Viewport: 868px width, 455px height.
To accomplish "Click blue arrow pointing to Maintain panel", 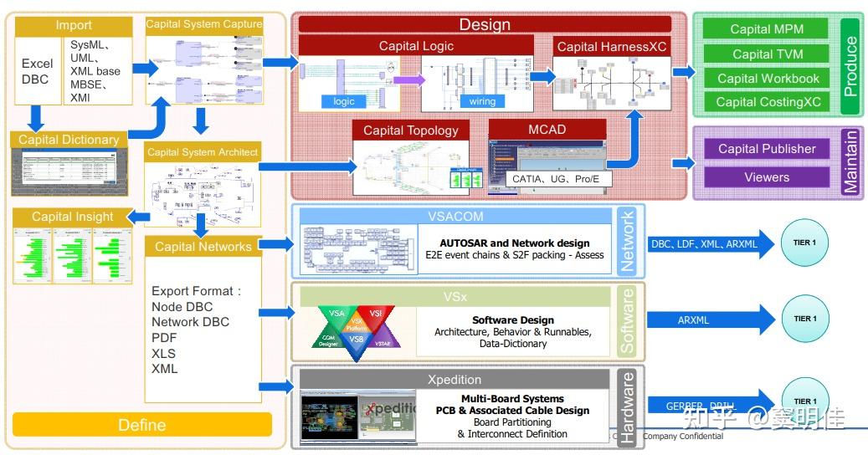I will tap(684, 162).
